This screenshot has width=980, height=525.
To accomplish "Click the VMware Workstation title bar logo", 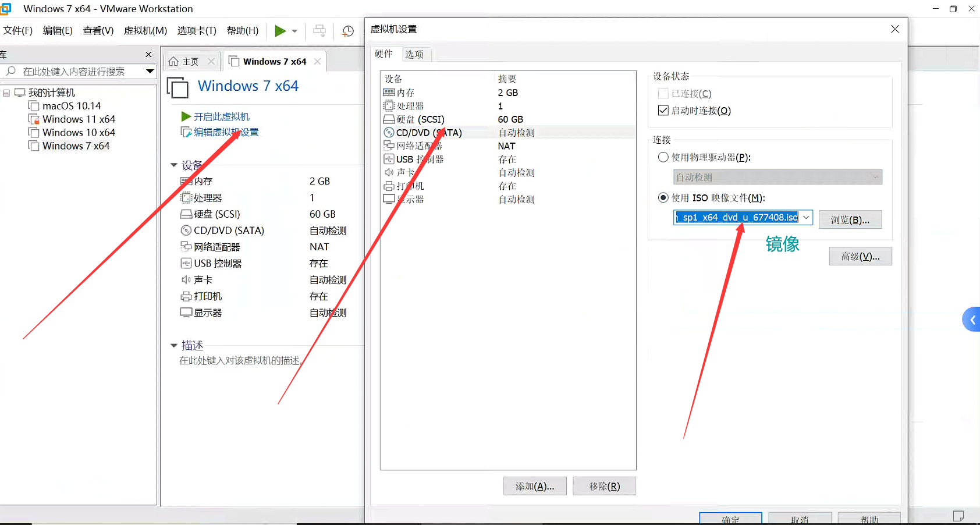I will click(5, 9).
